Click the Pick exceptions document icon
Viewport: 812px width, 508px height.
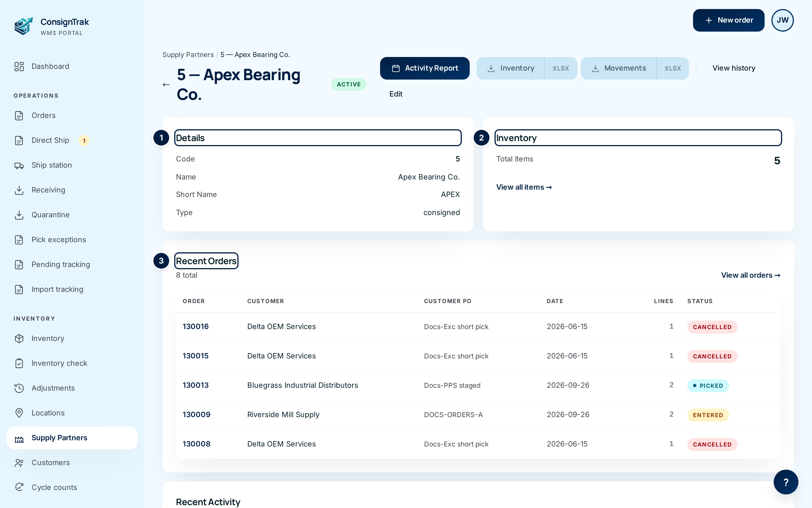pyautogui.click(x=19, y=240)
